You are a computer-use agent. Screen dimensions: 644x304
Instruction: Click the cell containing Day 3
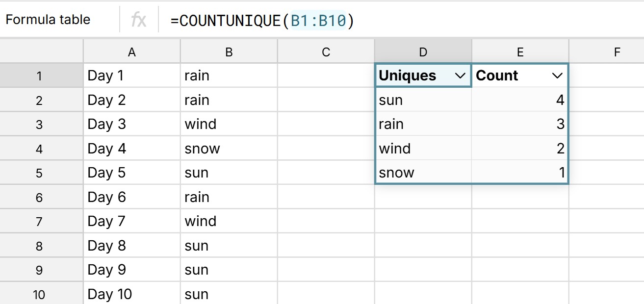coord(131,124)
